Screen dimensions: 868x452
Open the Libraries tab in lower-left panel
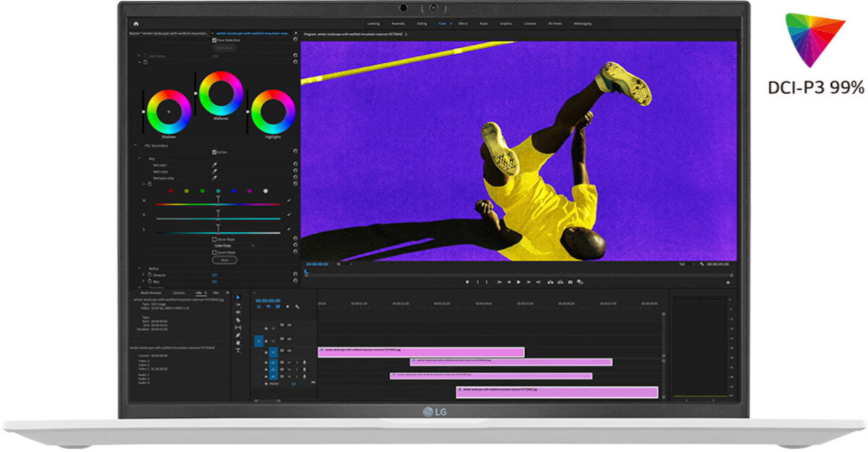179,292
